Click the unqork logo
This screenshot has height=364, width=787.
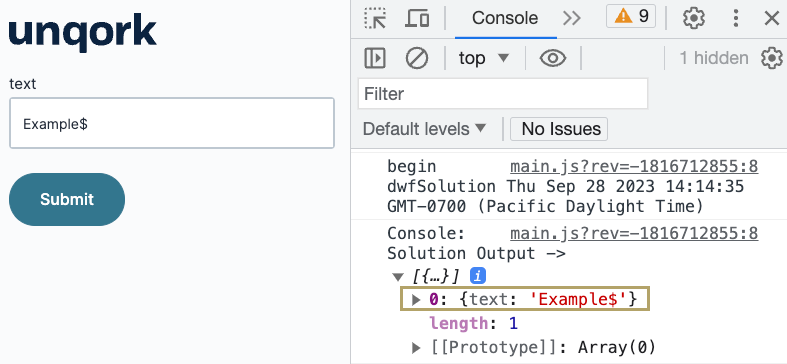[82, 33]
